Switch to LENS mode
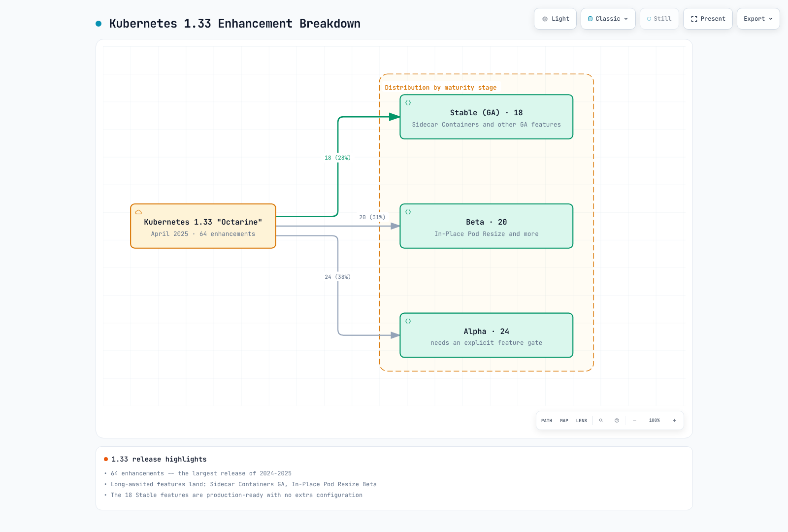The height and width of the screenshot is (532, 788). pos(582,421)
